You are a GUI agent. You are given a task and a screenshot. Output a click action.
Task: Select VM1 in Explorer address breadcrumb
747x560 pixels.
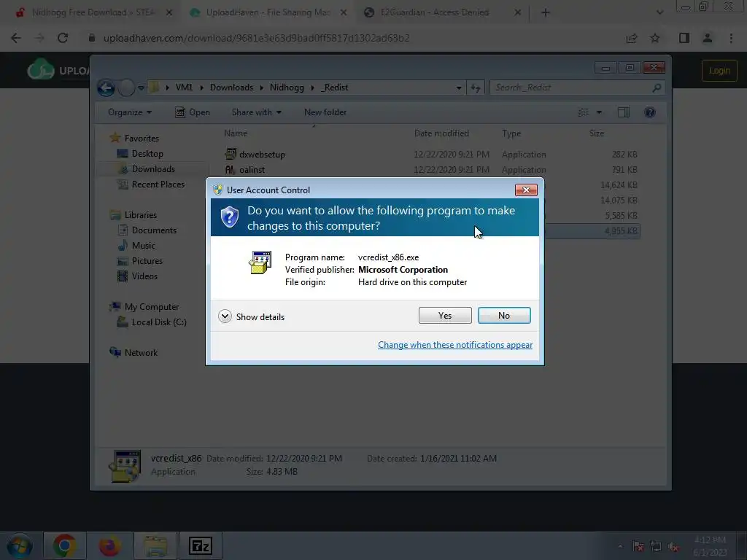pos(184,87)
